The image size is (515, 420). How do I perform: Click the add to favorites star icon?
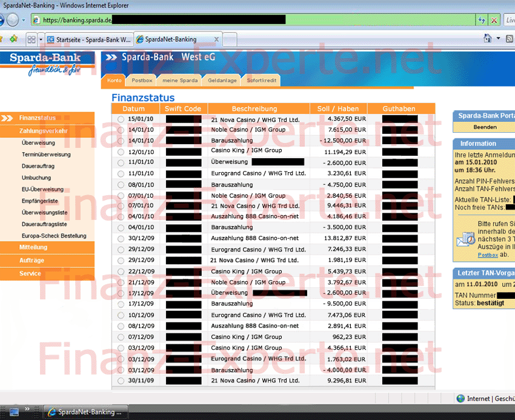pos(13,39)
